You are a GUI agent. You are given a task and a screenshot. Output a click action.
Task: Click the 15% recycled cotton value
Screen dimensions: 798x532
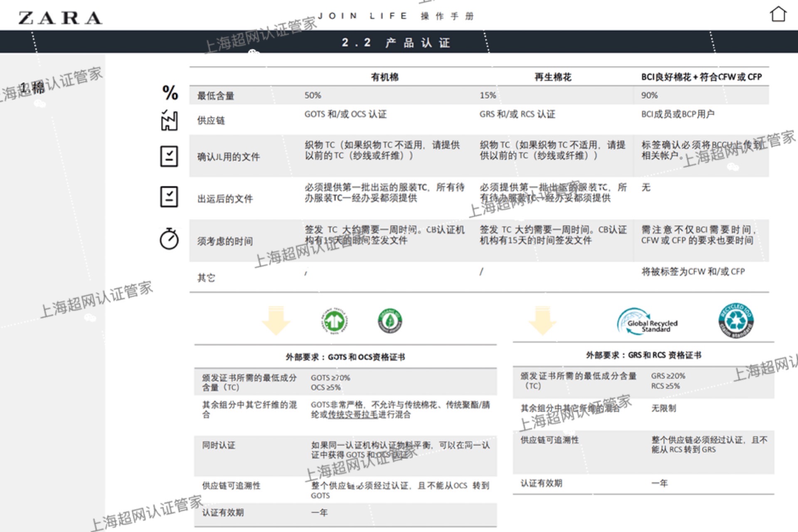(x=488, y=95)
